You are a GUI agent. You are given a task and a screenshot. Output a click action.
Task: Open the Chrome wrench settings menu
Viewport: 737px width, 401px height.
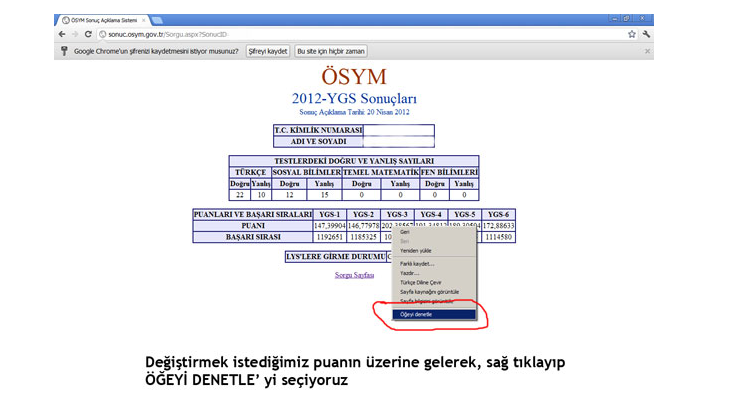pos(646,34)
